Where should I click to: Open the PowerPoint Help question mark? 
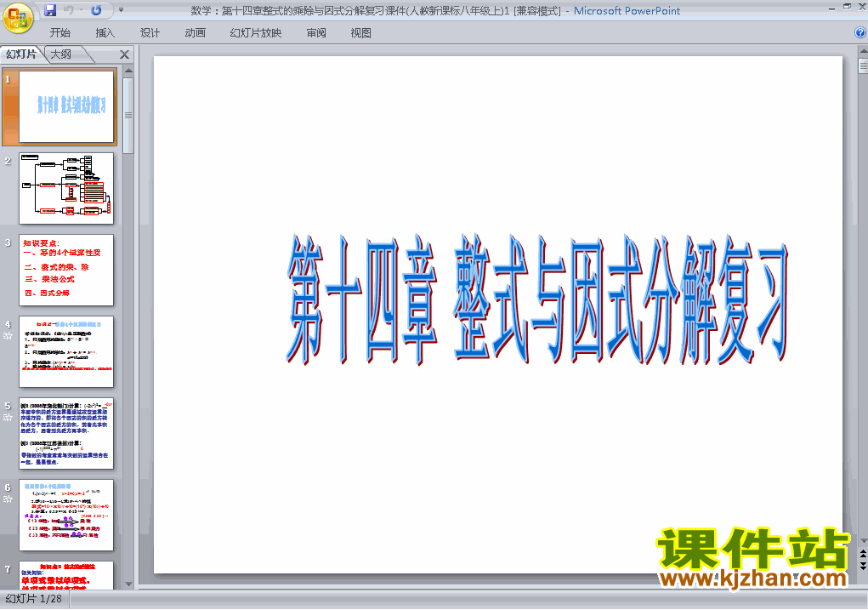coord(860,32)
